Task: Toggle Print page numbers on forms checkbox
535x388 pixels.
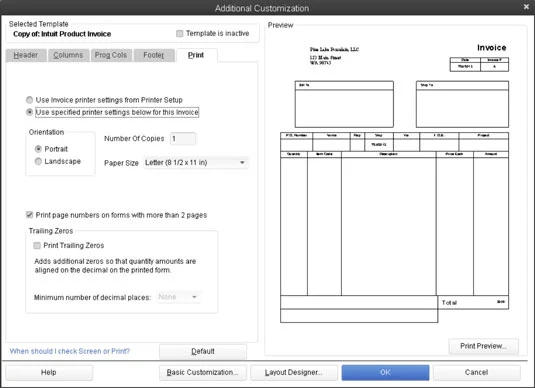Action: click(29, 215)
